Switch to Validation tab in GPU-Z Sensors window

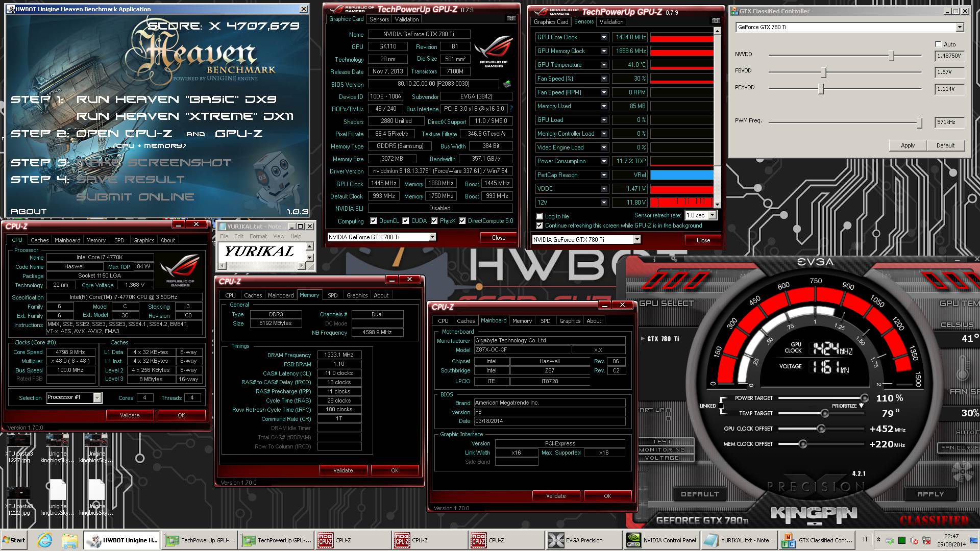(611, 22)
